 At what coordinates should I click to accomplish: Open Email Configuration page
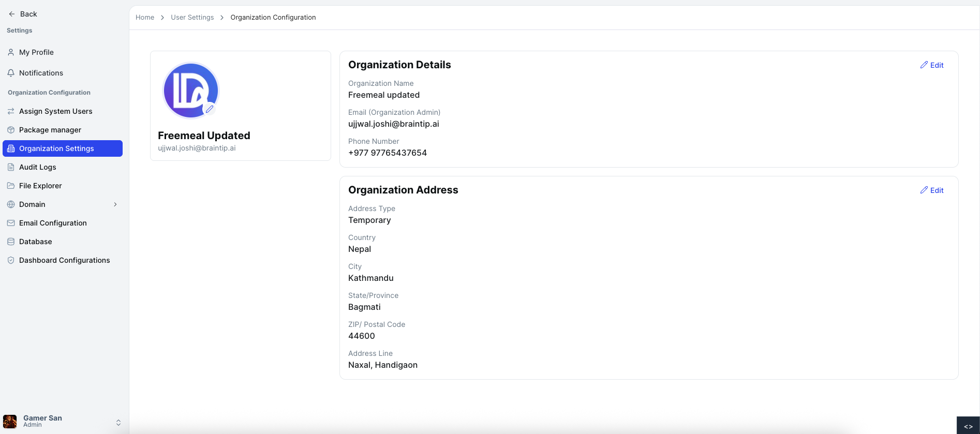click(x=63, y=223)
